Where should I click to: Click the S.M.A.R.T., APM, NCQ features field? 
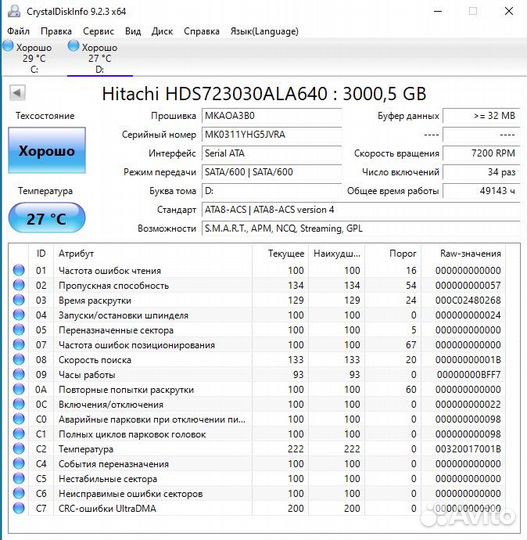[x=361, y=228]
